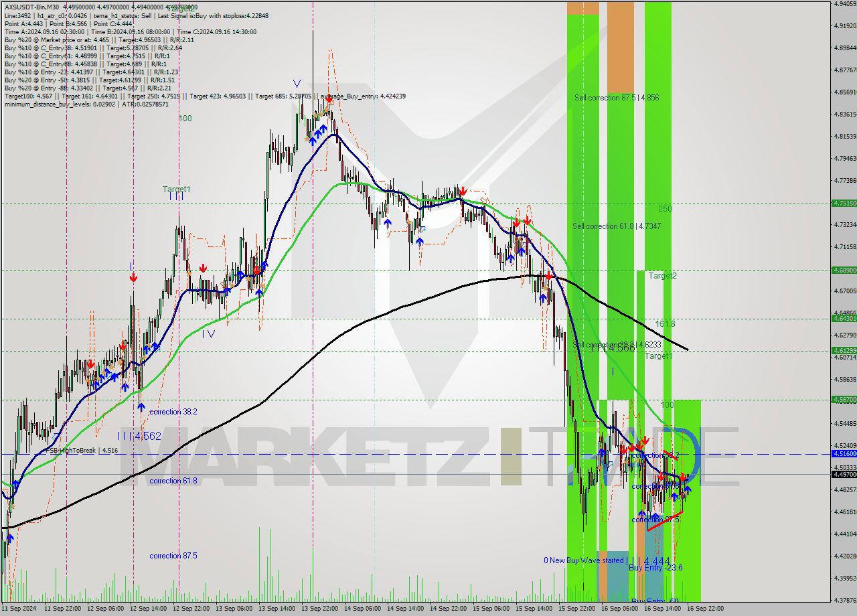
Task: Click the 4.94095 price axis label
Action: (x=845, y=4)
